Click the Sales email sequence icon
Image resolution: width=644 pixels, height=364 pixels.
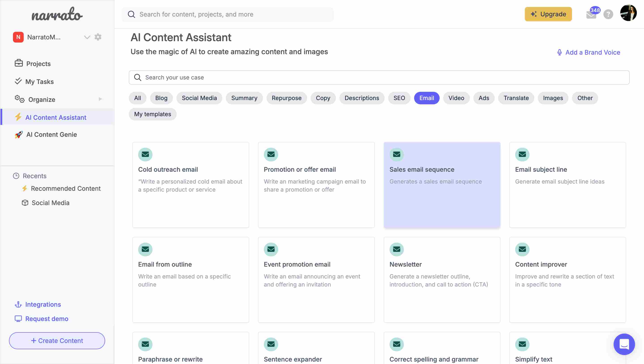click(396, 154)
